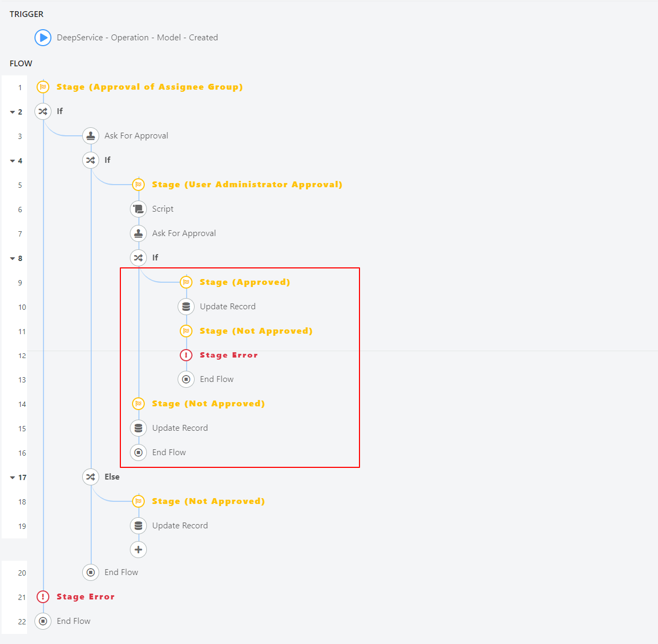Open Update Record on step 10
The height and width of the screenshot is (644, 658).
point(227,307)
